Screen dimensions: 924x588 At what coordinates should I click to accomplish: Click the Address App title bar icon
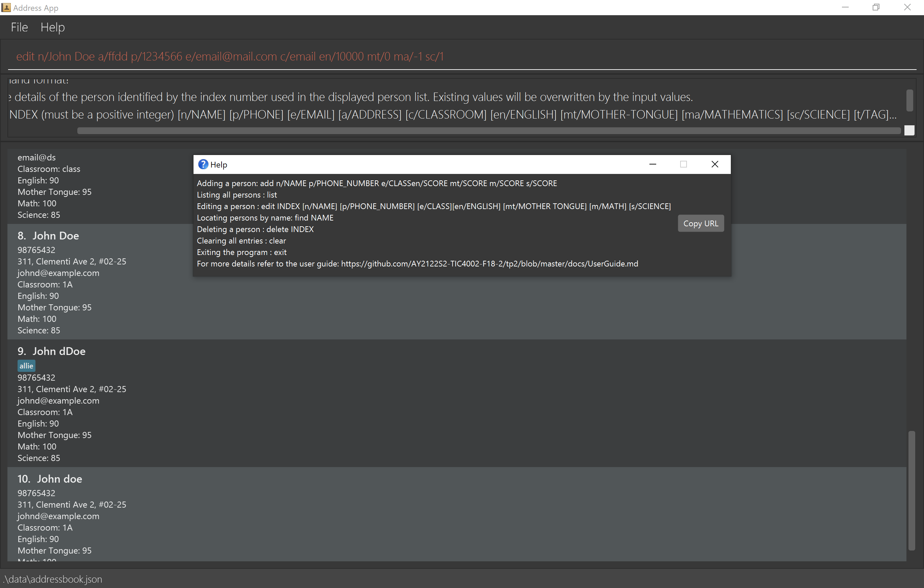(6, 7)
